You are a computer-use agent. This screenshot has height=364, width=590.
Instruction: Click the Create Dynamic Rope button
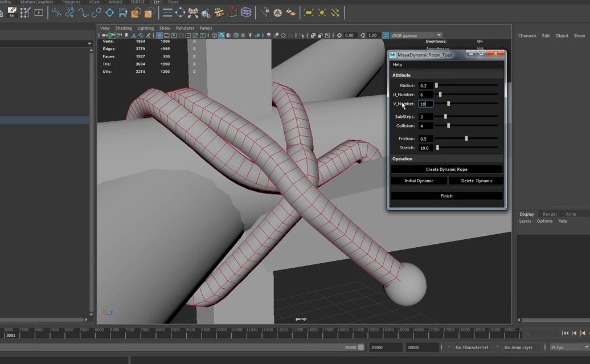point(446,169)
